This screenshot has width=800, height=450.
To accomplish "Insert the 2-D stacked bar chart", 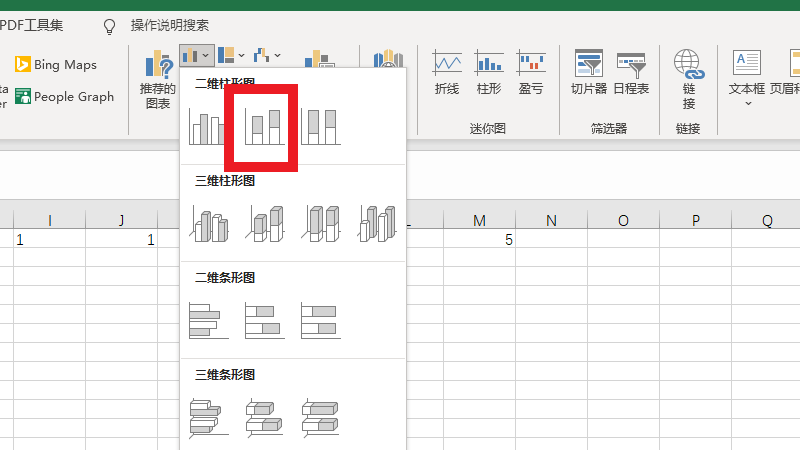I will (x=265, y=320).
